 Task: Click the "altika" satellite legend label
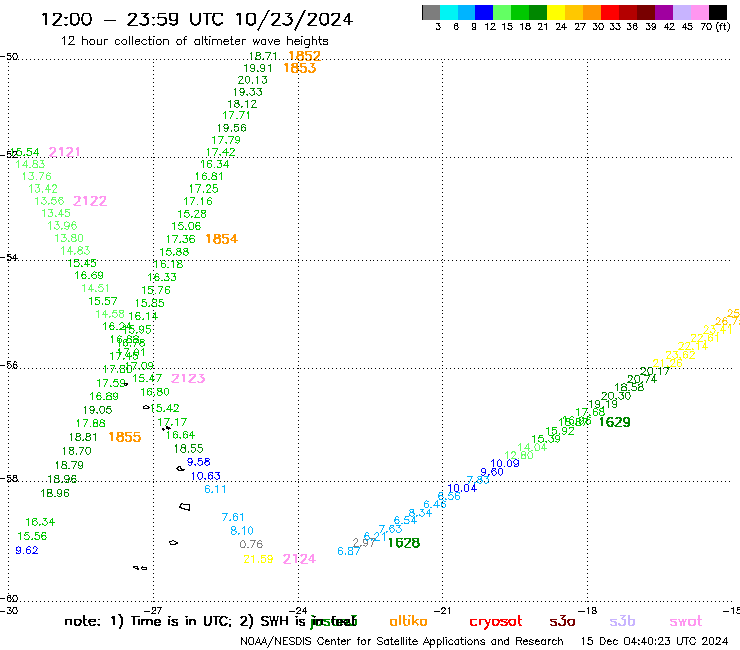pos(408,621)
